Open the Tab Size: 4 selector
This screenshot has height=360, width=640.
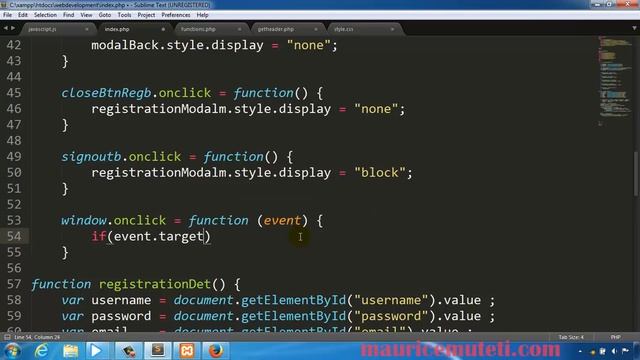coord(571,337)
